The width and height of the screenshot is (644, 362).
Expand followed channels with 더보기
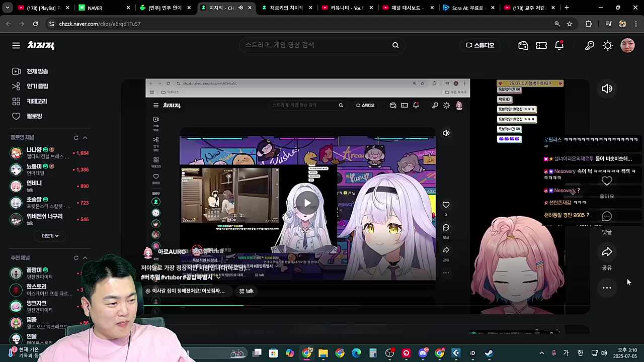click(x=50, y=236)
